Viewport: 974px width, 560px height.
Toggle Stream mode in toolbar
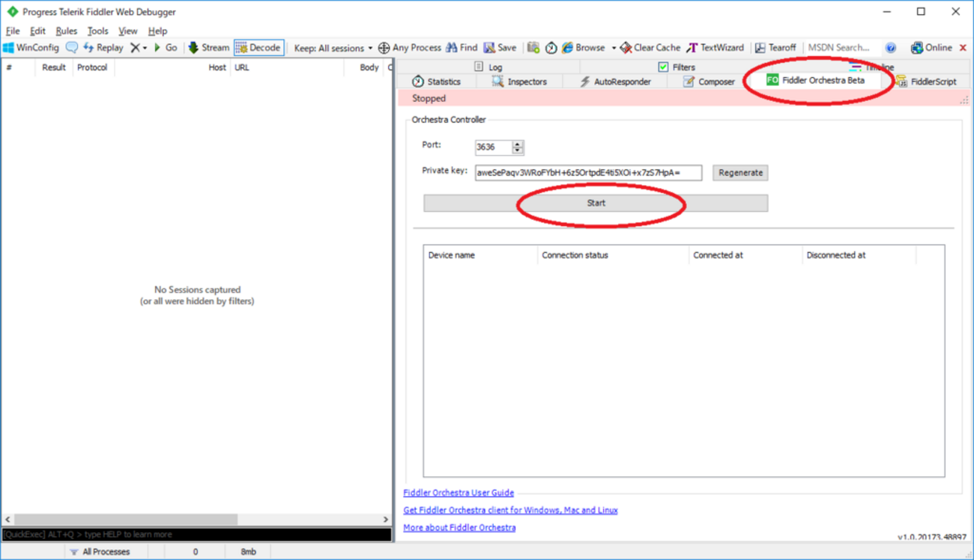coord(208,47)
